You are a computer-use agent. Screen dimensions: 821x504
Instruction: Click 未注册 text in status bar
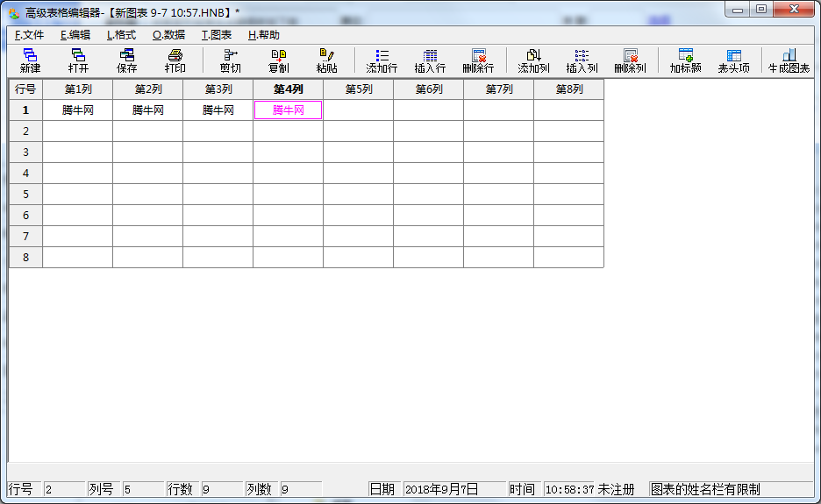coord(616,489)
